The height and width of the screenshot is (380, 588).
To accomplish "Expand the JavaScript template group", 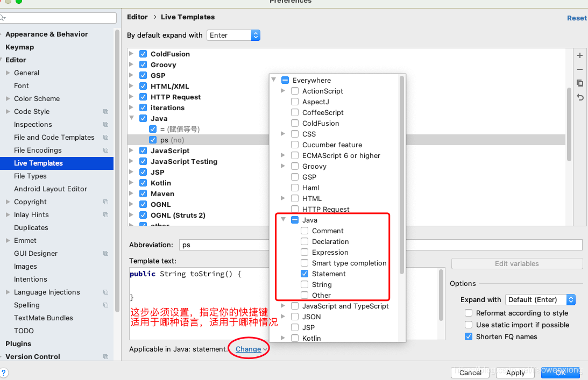I will tap(132, 150).
